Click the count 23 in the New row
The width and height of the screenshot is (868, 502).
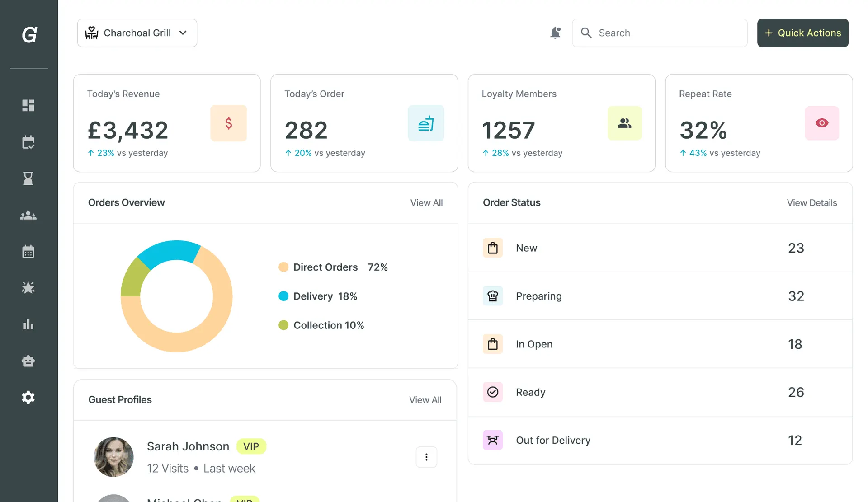click(x=796, y=248)
